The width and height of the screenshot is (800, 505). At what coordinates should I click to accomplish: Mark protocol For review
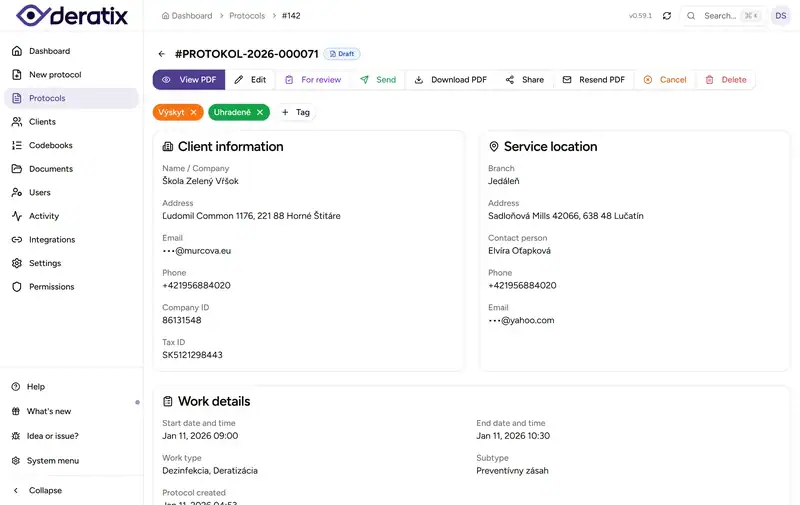tap(313, 80)
